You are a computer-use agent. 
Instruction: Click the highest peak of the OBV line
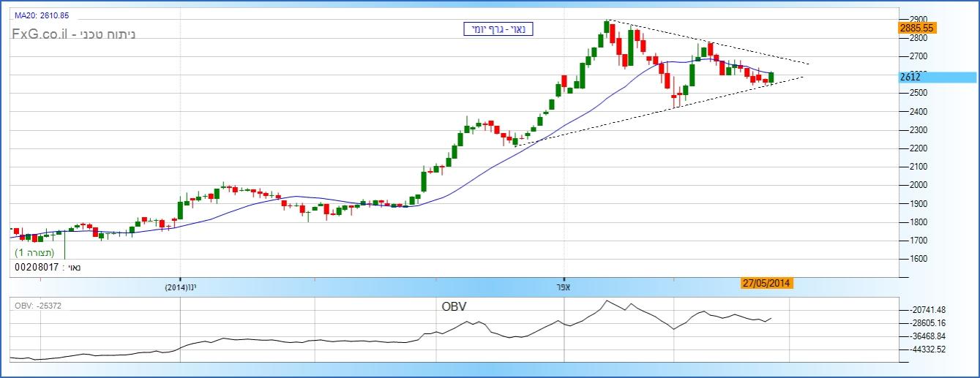click(606, 300)
